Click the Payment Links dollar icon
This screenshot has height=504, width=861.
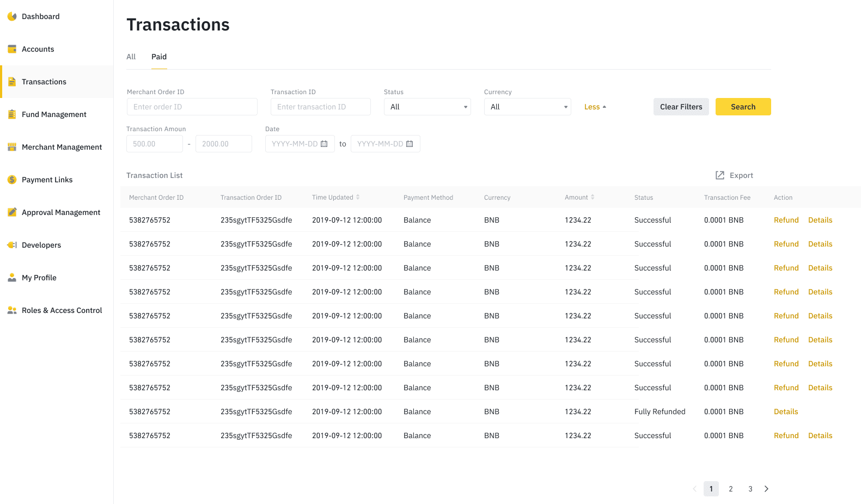coord(12,180)
